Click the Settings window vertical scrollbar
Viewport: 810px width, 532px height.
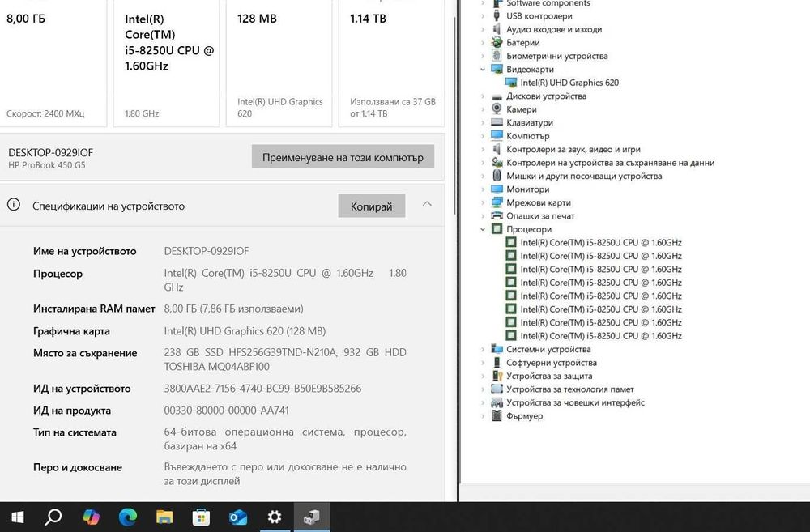[x=454, y=117]
